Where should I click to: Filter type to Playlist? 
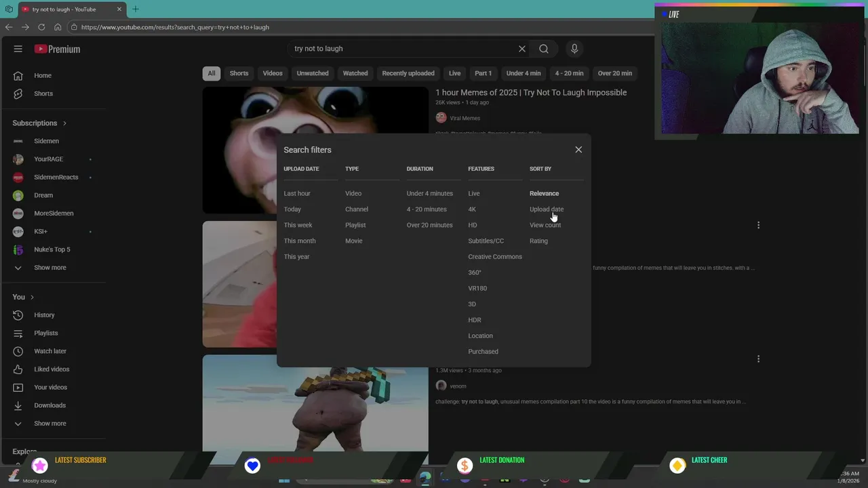[x=355, y=225]
